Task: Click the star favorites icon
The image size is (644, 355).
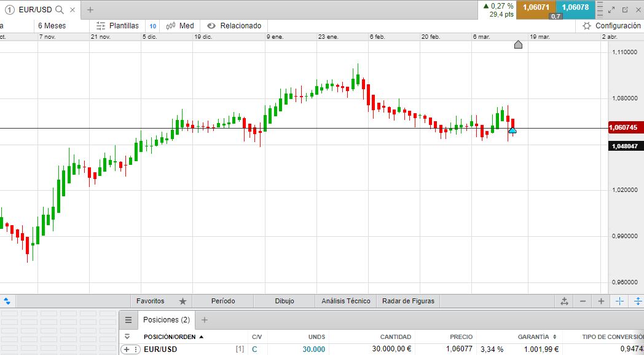Action: coord(183,301)
